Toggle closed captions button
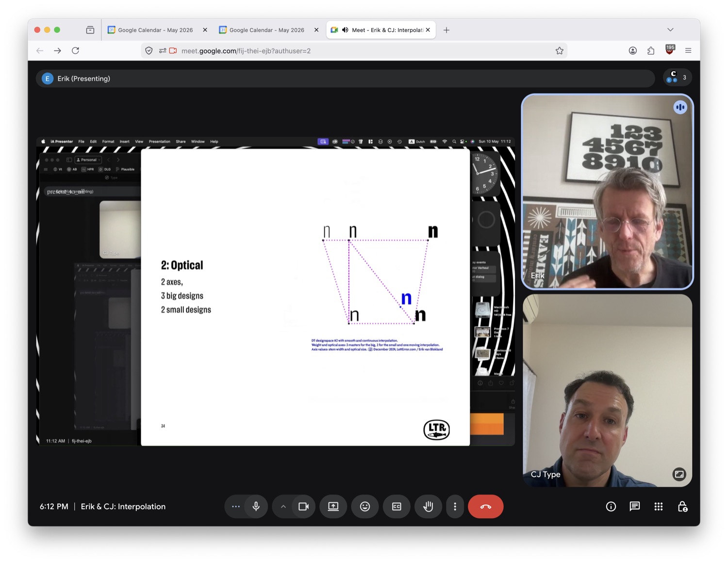 pyautogui.click(x=397, y=506)
